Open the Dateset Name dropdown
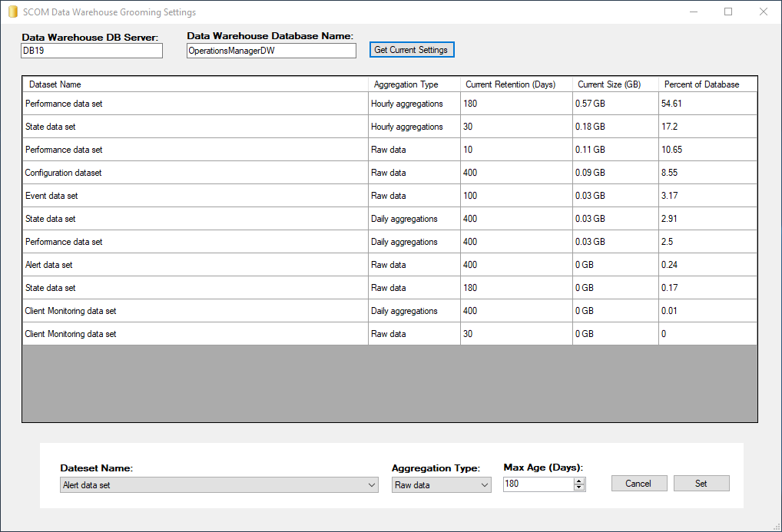Viewport: 782px width, 532px height. [219, 484]
